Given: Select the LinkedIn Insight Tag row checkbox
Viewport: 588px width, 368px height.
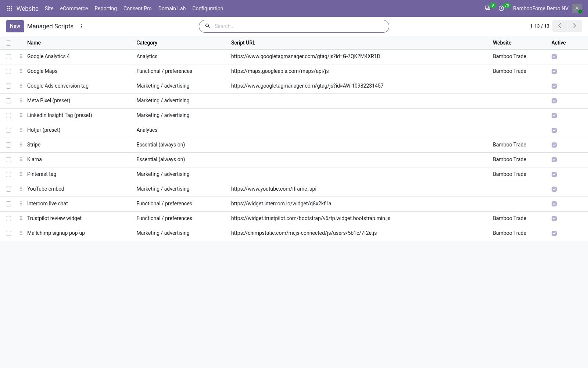Looking at the screenshot, I should pos(8,116).
